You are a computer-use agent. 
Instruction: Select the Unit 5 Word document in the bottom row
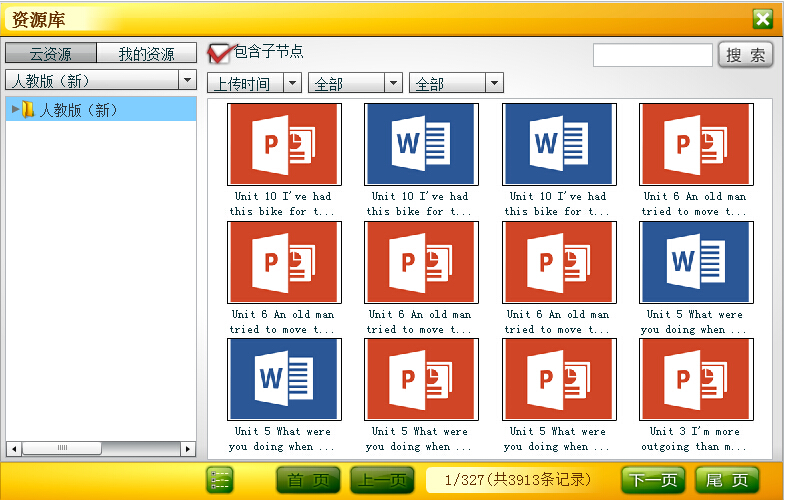[284, 379]
